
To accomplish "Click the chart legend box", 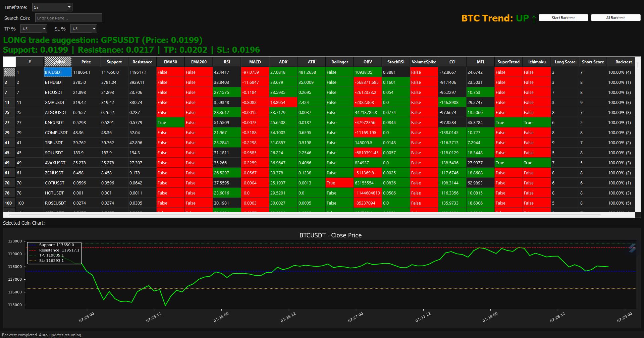I will (x=54, y=252).
